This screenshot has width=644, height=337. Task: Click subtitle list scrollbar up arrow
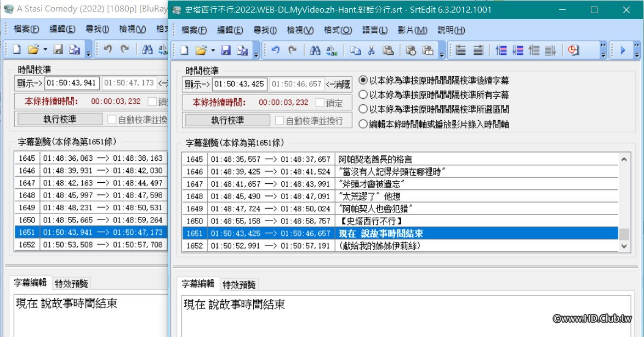pos(624,159)
